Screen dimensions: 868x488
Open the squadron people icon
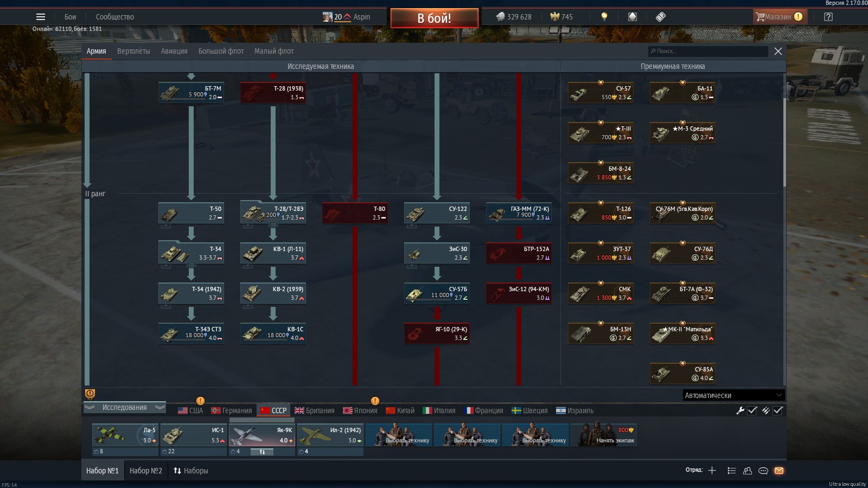coord(747,471)
